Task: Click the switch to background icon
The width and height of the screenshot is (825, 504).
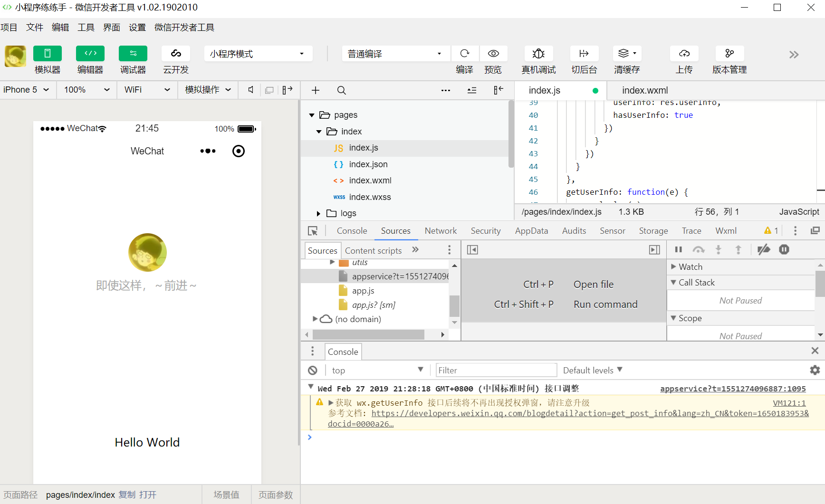Action: point(584,54)
